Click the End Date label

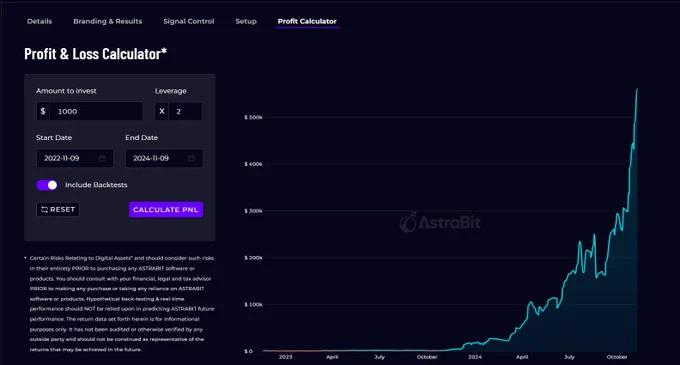(x=142, y=137)
